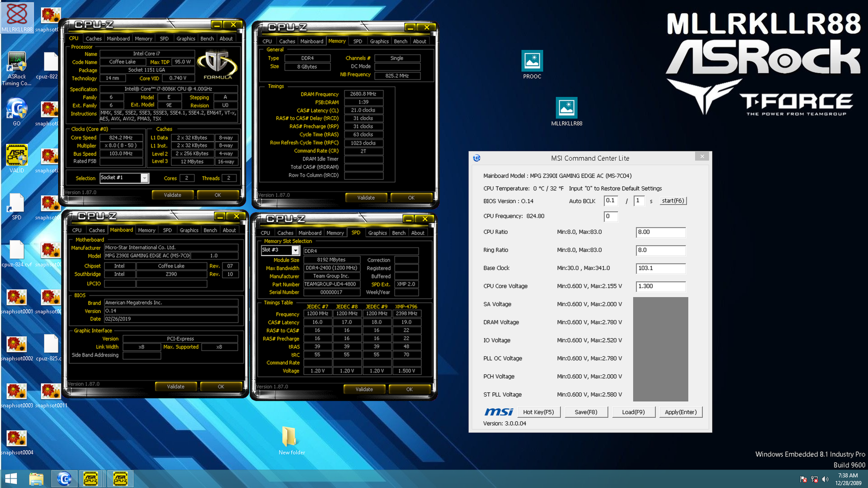Image resolution: width=868 pixels, height=488 pixels.
Task: Open About tab in CPU-Z Mainboard window
Action: (229, 230)
